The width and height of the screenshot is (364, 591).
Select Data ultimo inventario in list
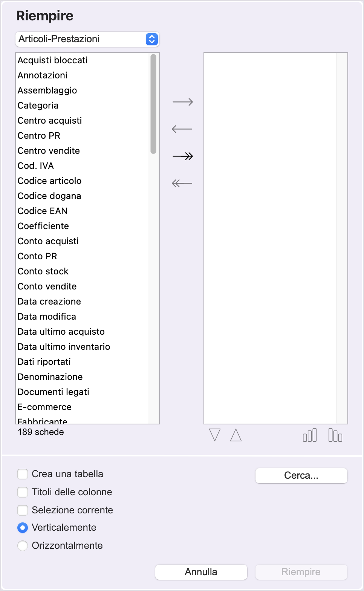[64, 347]
